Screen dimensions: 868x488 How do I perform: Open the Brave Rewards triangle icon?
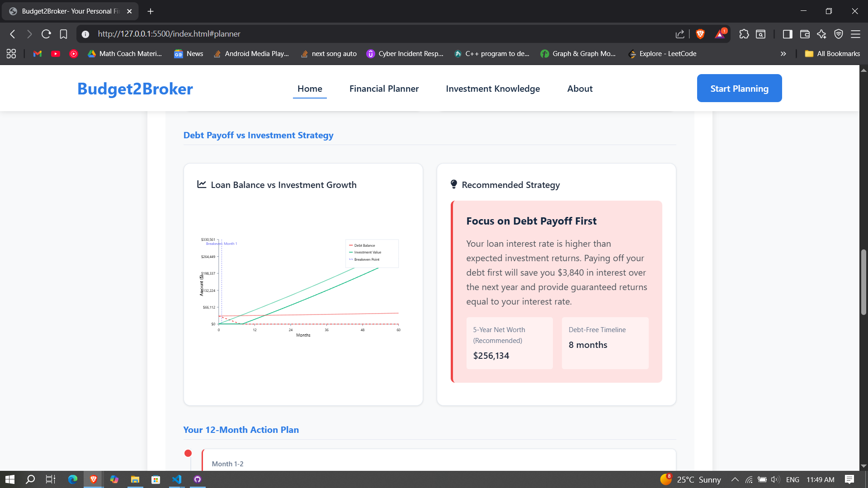pos(720,34)
